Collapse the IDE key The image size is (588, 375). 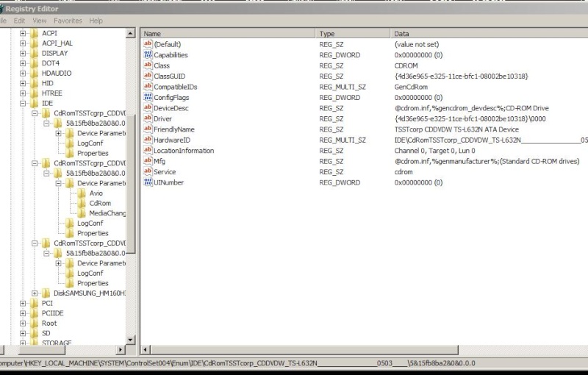[23, 104]
